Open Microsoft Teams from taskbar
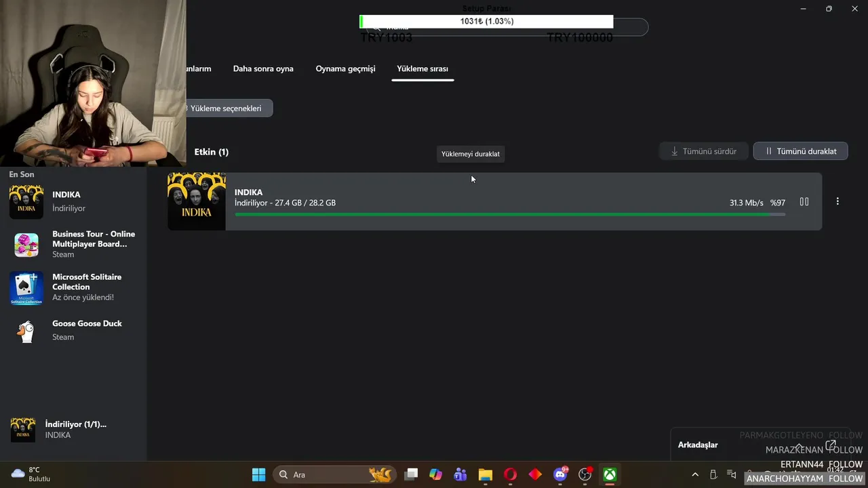Screen dimensions: 868x488 point(460,474)
